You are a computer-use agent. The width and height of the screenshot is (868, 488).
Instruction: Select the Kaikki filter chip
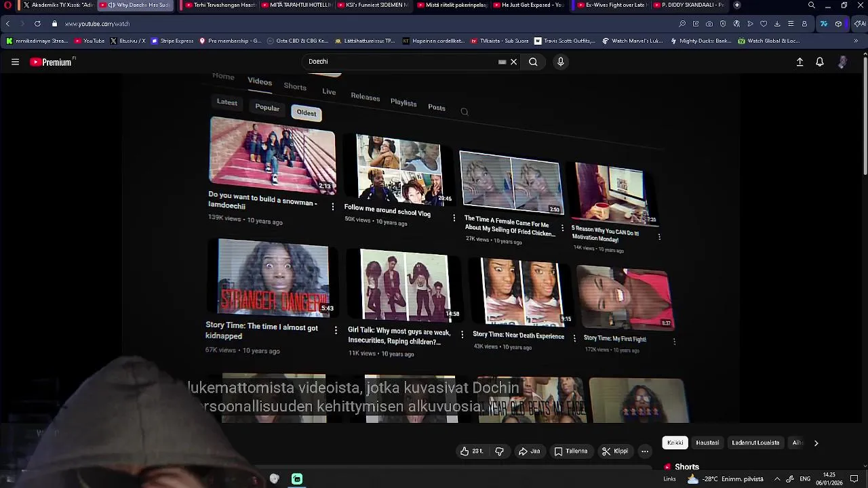(x=675, y=443)
